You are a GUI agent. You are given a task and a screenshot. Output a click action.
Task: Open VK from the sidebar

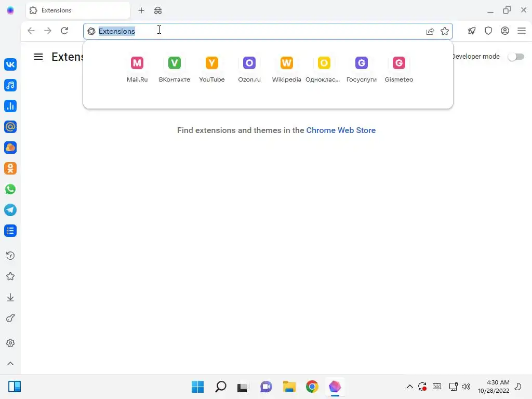click(x=10, y=64)
